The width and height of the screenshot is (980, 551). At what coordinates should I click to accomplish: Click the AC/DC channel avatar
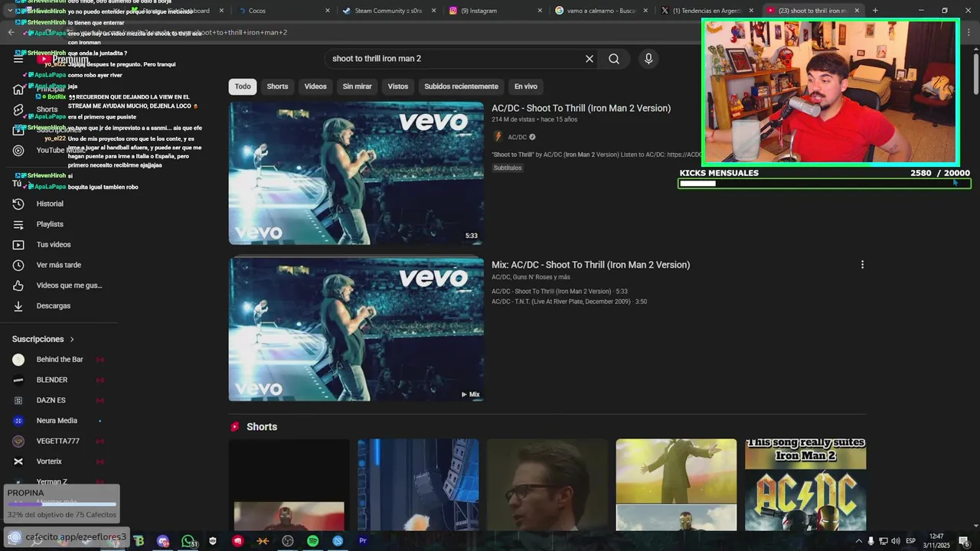[498, 137]
